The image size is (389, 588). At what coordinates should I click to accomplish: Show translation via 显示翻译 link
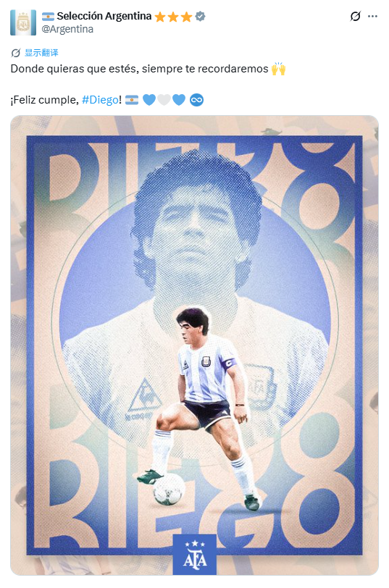pyautogui.click(x=41, y=53)
